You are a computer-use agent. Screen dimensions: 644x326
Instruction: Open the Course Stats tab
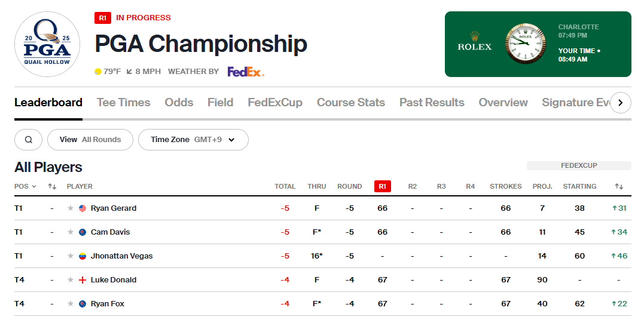(351, 103)
